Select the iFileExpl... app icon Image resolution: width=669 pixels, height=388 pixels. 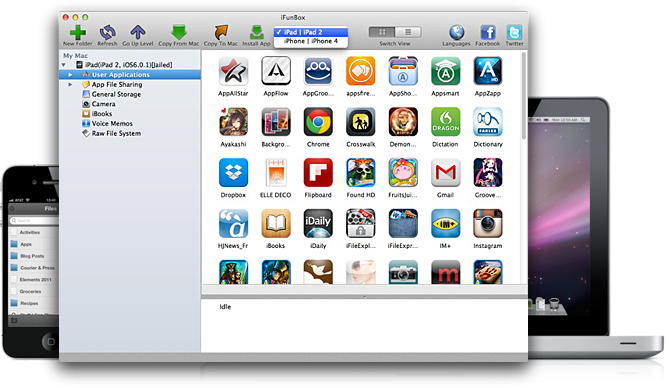point(361,223)
